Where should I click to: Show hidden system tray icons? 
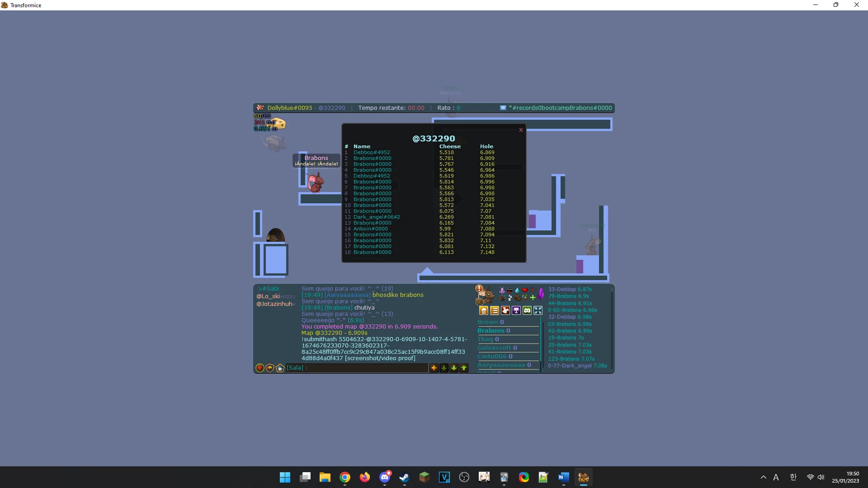764,477
